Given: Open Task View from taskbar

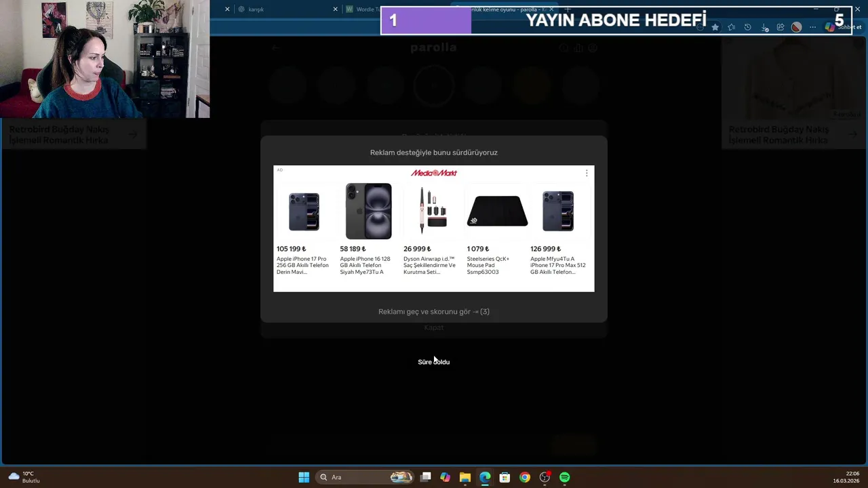Looking at the screenshot, I should (425, 477).
